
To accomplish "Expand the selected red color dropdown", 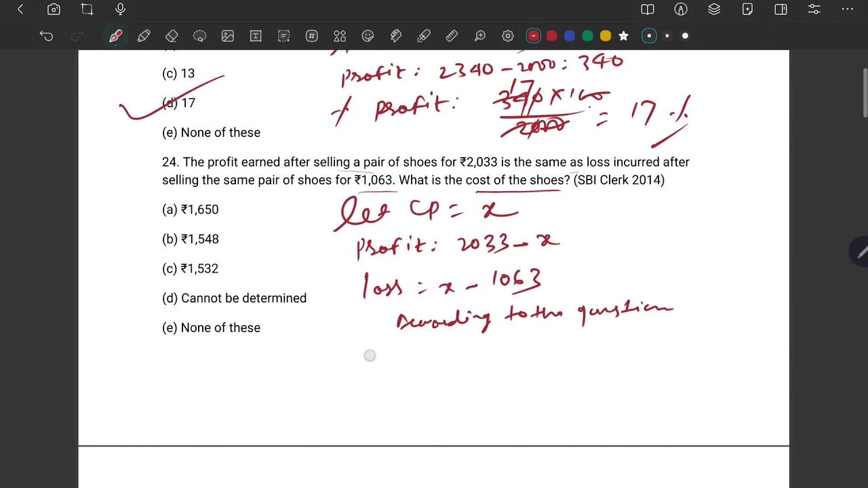I will (x=534, y=36).
